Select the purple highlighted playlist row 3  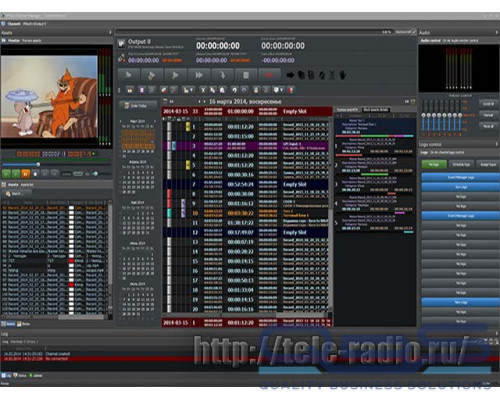coord(247,146)
